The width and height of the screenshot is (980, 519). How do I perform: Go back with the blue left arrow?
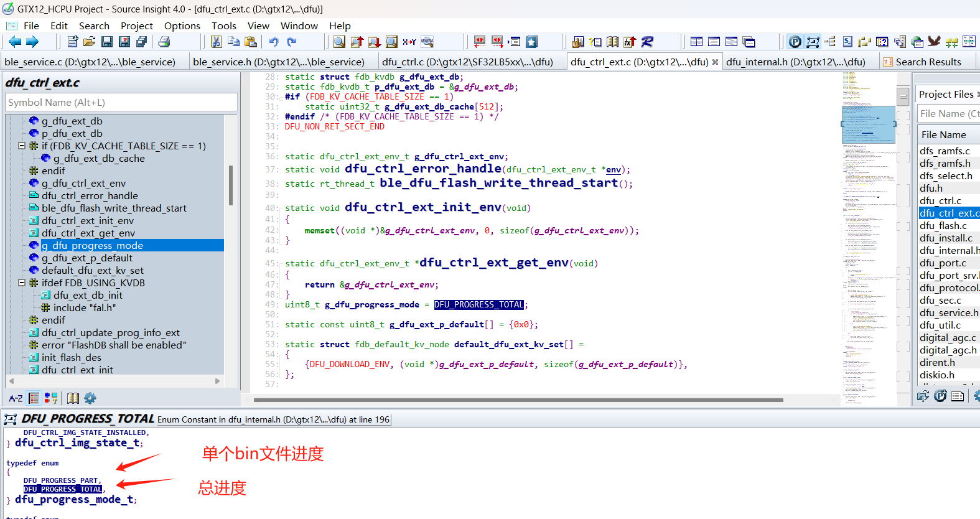coord(15,42)
